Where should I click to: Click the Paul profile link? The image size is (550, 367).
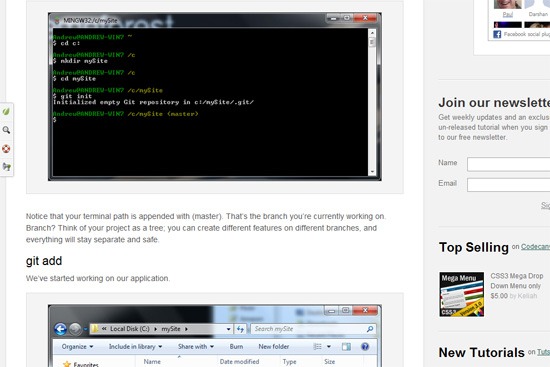508,14
